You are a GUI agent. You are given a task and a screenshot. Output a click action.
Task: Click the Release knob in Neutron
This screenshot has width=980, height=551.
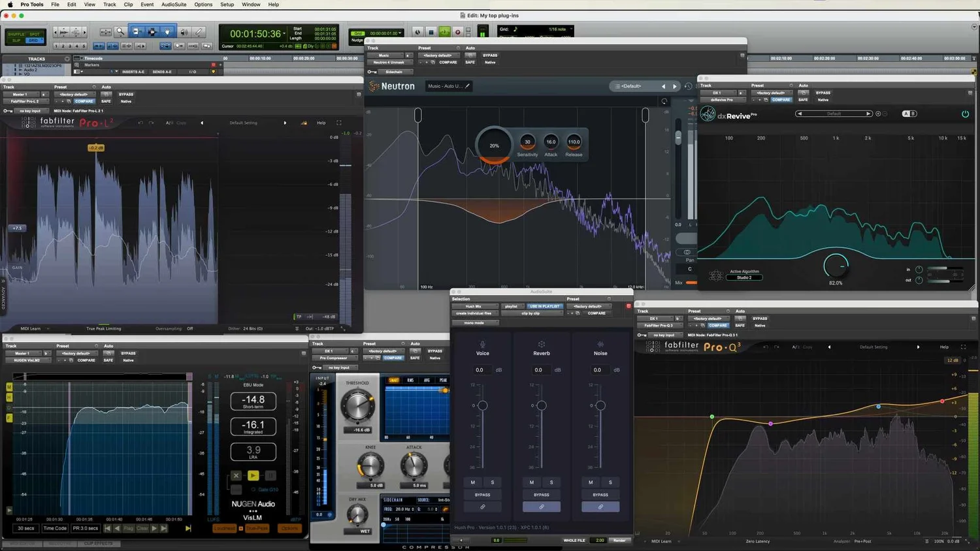(x=574, y=142)
